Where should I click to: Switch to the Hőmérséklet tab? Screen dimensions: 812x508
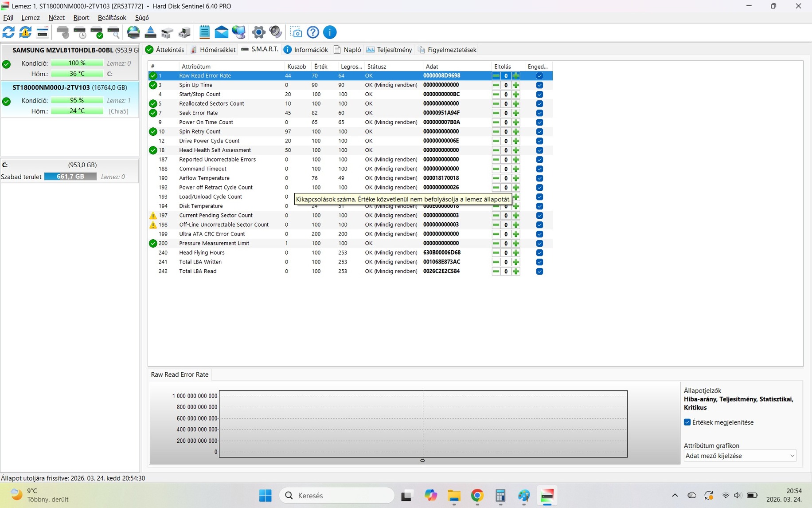point(213,50)
